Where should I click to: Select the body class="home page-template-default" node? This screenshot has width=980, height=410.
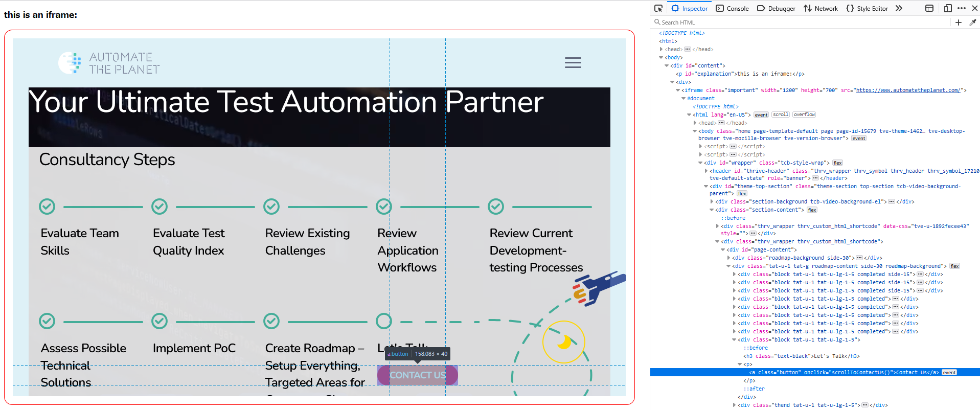click(831, 134)
